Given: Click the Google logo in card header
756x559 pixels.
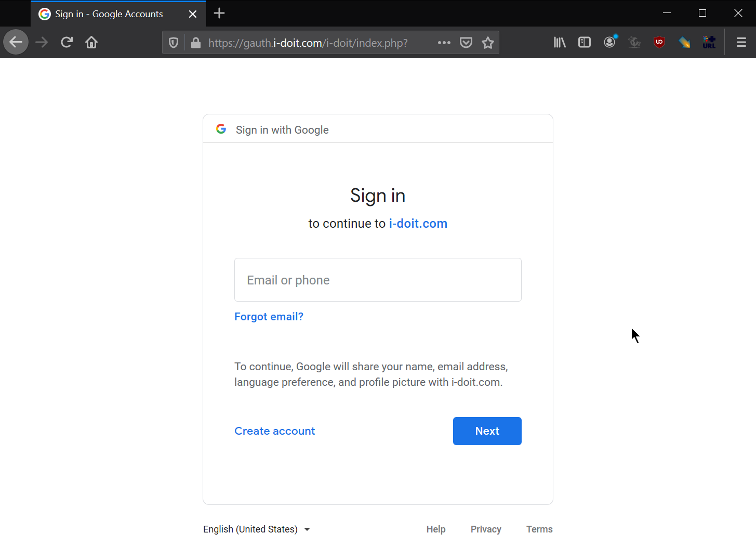Looking at the screenshot, I should [221, 129].
